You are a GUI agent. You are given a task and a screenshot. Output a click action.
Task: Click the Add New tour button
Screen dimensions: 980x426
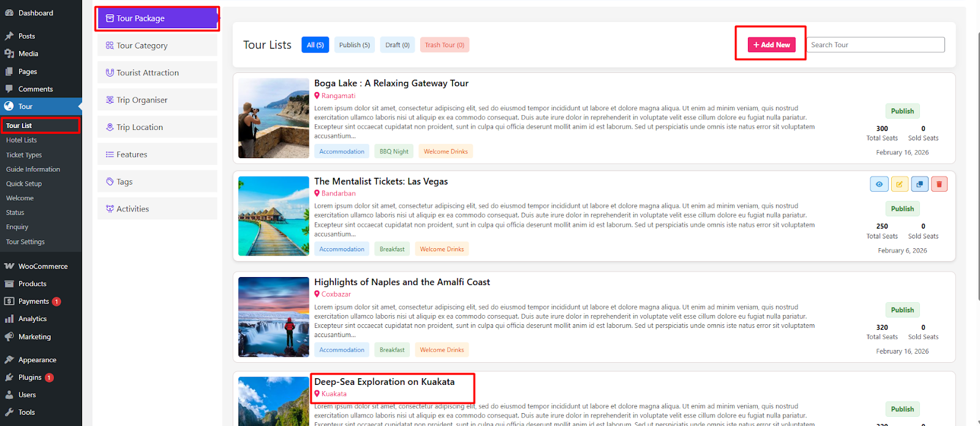[771, 45]
